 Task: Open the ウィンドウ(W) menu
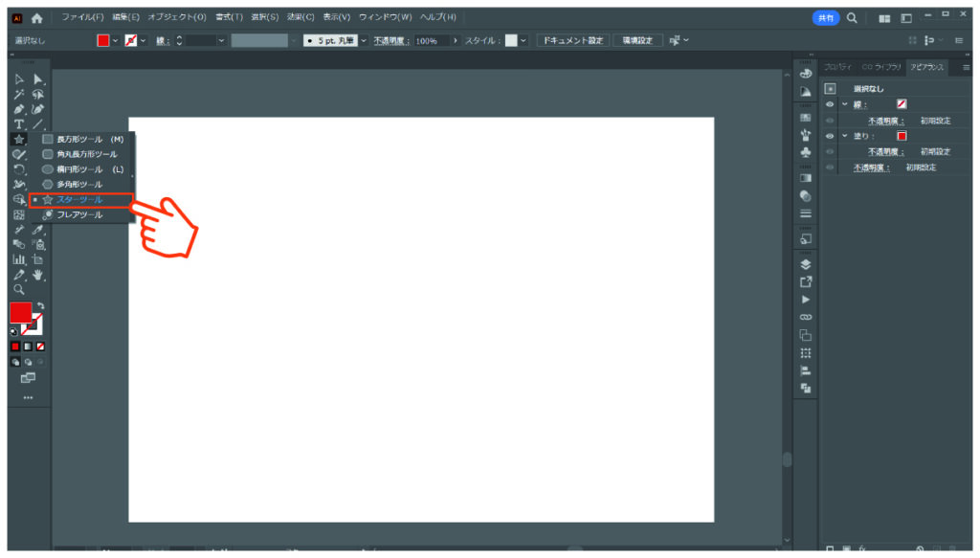tap(385, 17)
